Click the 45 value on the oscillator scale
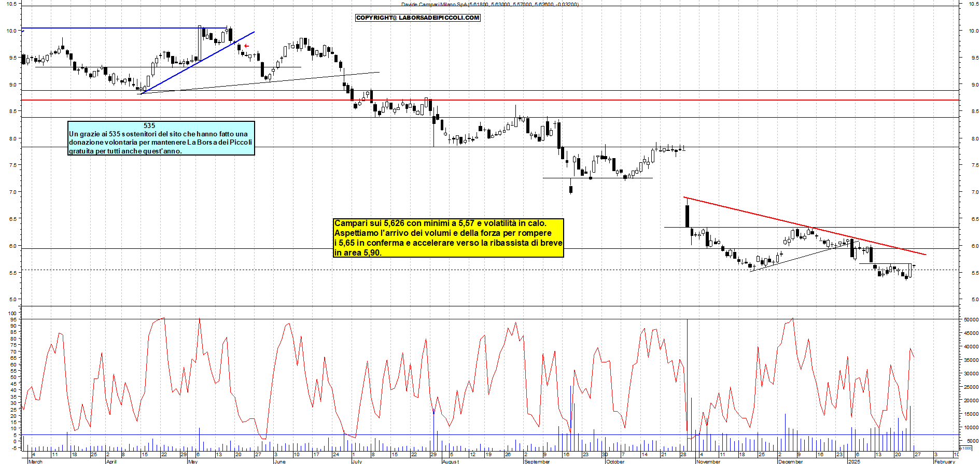The height and width of the screenshot is (464, 980). [x=13, y=384]
